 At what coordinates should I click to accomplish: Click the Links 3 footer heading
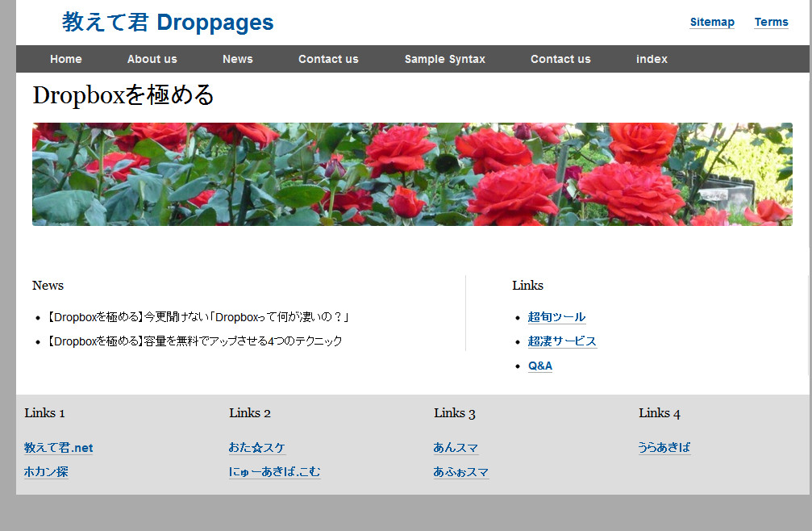[455, 413]
